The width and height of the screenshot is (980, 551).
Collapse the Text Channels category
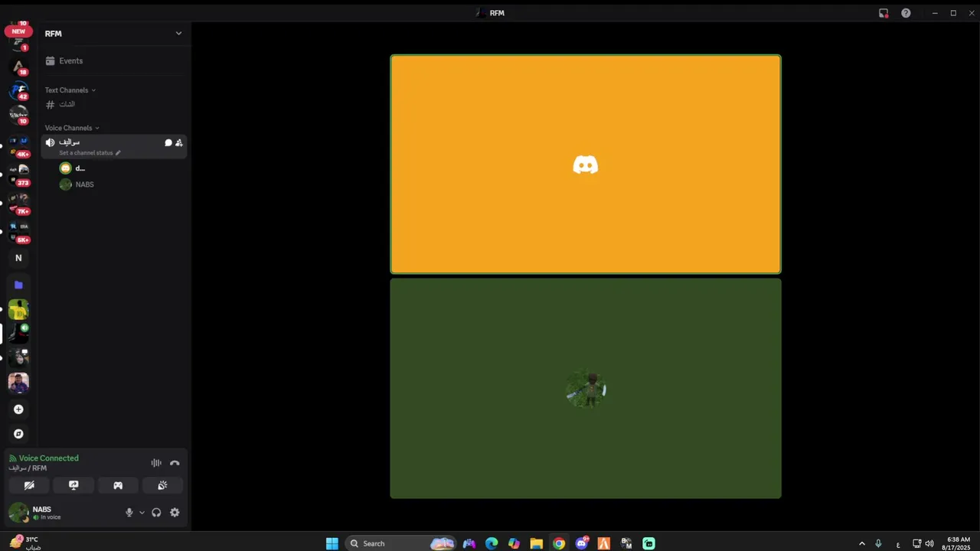pyautogui.click(x=70, y=90)
